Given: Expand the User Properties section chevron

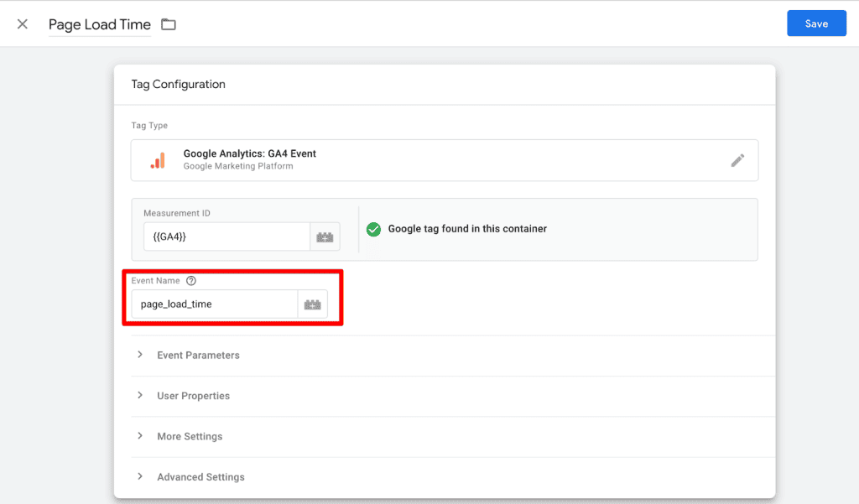Looking at the screenshot, I should coord(140,395).
